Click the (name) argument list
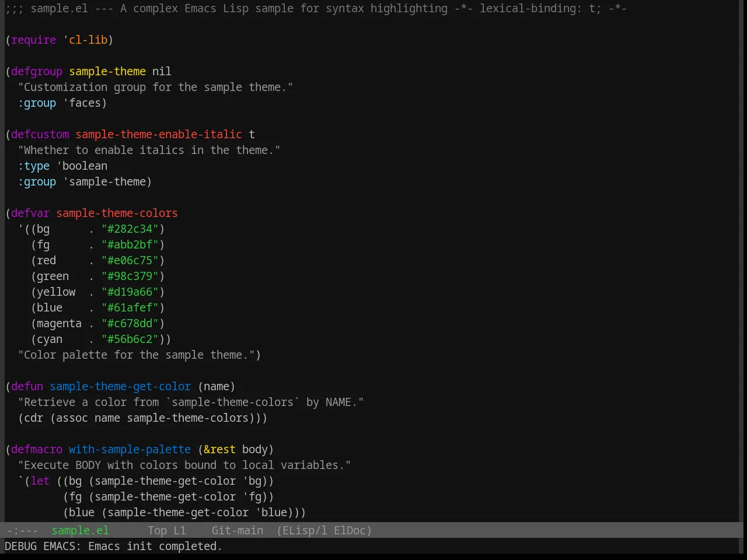 217,386
